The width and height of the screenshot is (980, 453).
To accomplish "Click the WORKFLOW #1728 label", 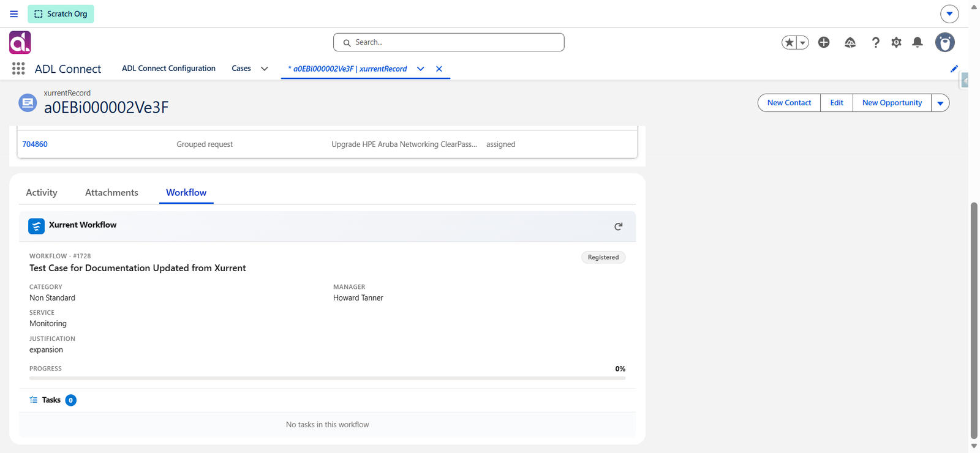I will [x=60, y=256].
